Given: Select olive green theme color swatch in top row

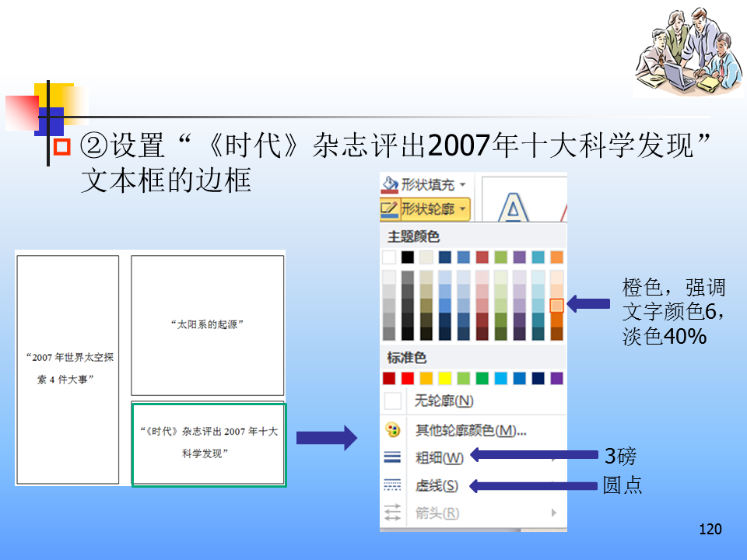Looking at the screenshot, I should (500, 257).
